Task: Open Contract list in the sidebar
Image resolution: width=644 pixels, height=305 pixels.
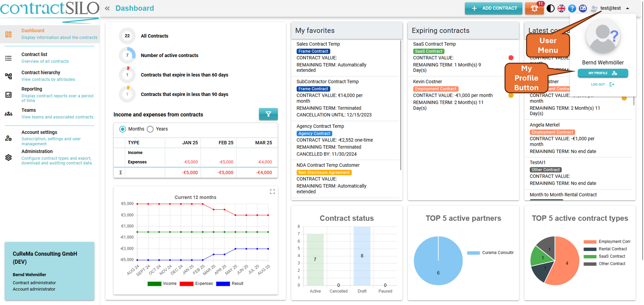Action: tap(34, 54)
